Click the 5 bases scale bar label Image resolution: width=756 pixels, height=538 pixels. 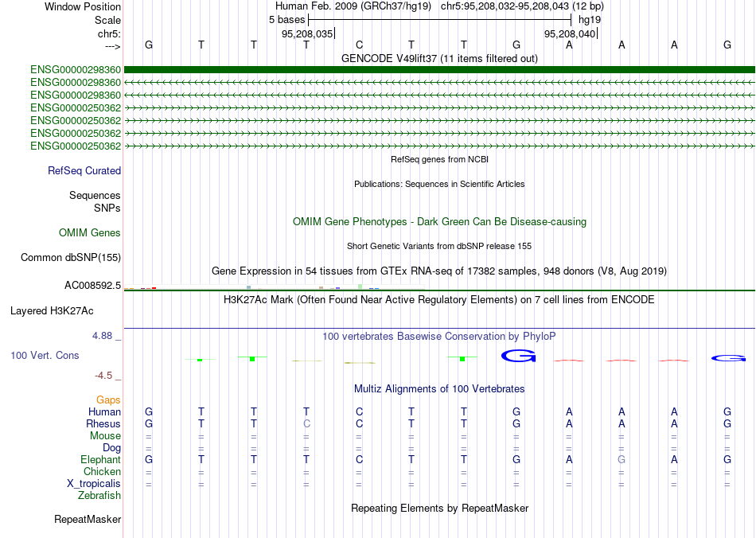point(286,20)
